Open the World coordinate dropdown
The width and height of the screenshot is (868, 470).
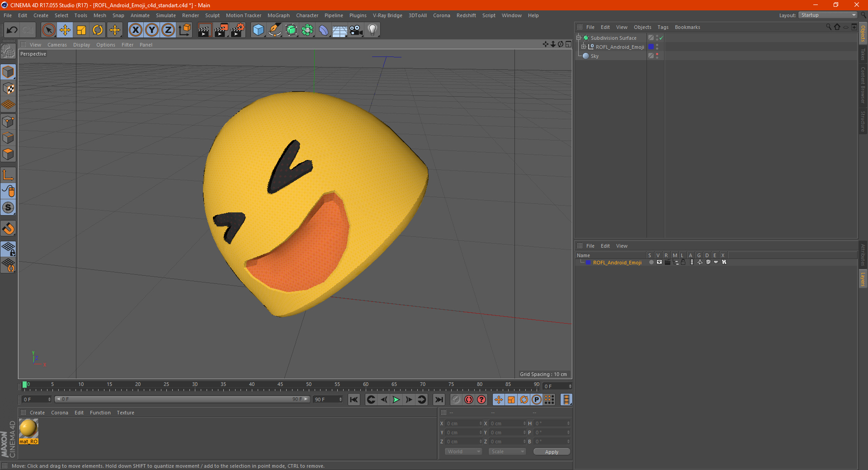coord(463,451)
